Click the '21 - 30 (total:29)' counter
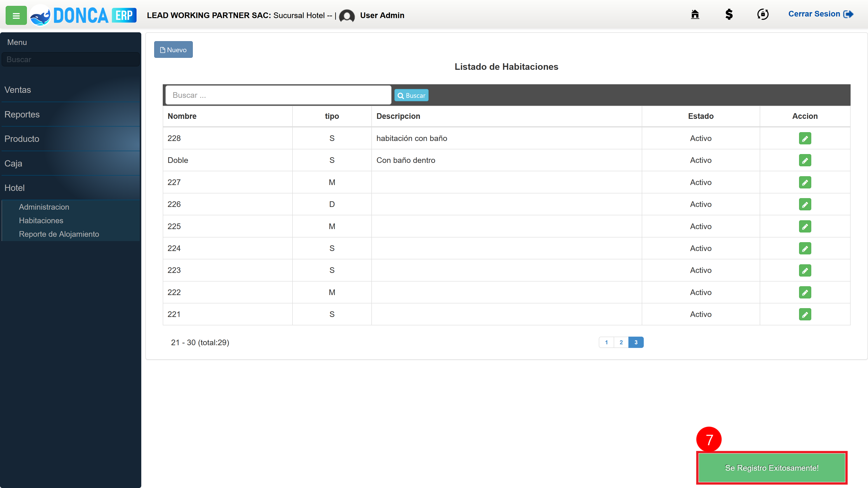This screenshot has width=868, height=488. (x=200, y=343)
